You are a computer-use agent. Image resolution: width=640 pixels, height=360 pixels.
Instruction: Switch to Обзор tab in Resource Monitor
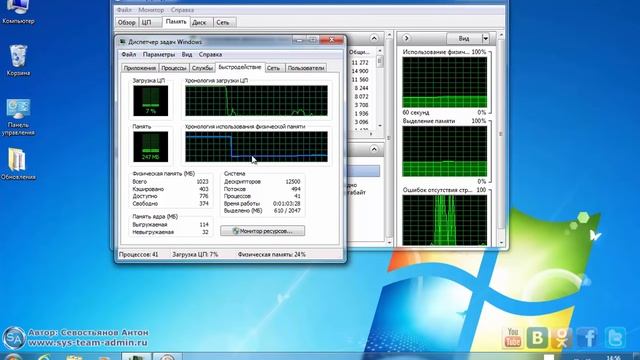[127, 23]
